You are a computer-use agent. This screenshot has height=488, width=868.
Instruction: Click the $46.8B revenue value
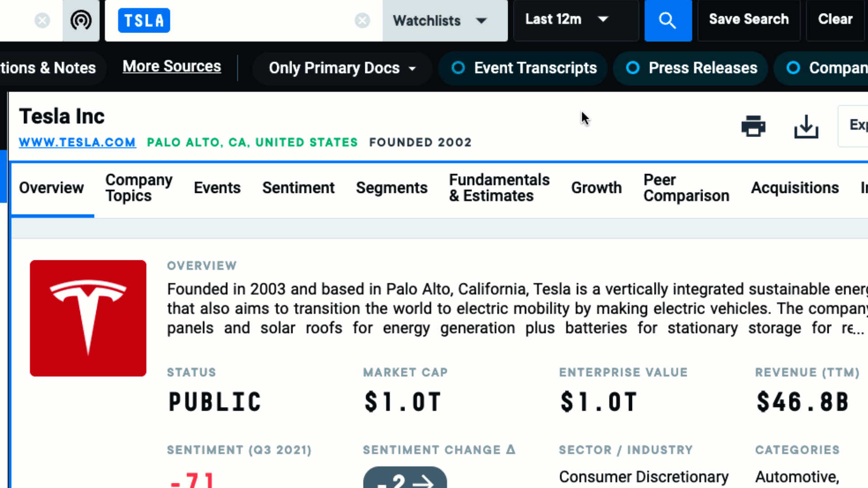tap(802, 402)
